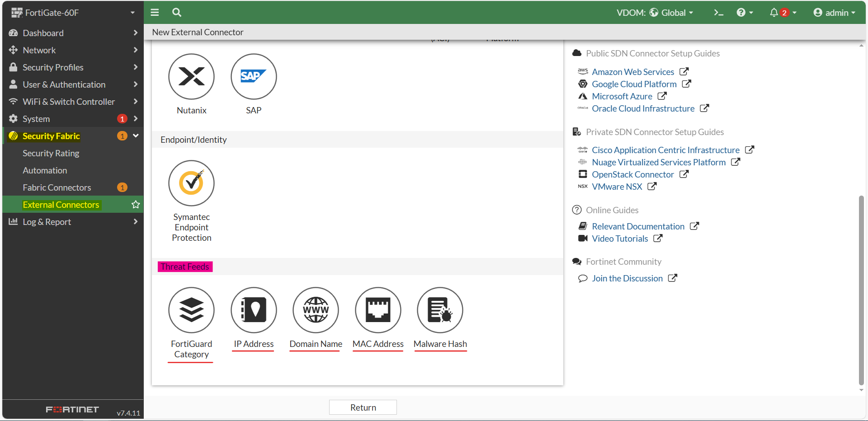868x421 pixels.
Task: Select Malware Hash threat feed
Action: tap(440, 310)
